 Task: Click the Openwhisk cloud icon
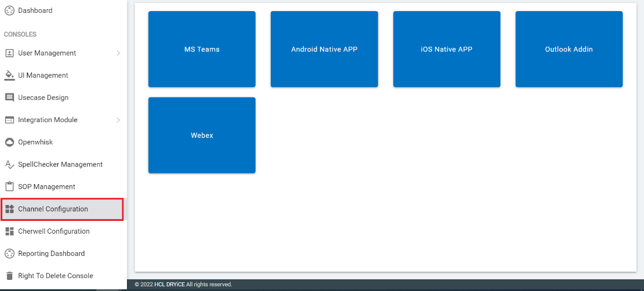[x=9, y=142]
